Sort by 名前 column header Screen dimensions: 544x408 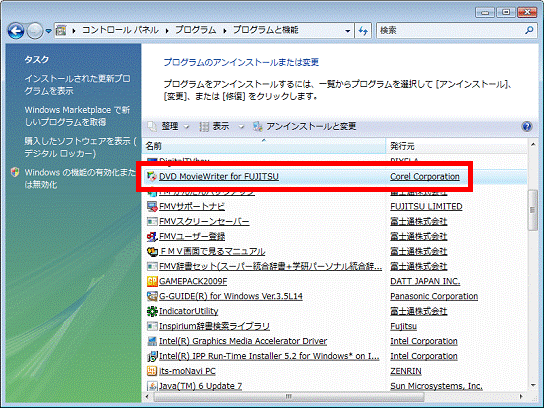tap(264, 146)
